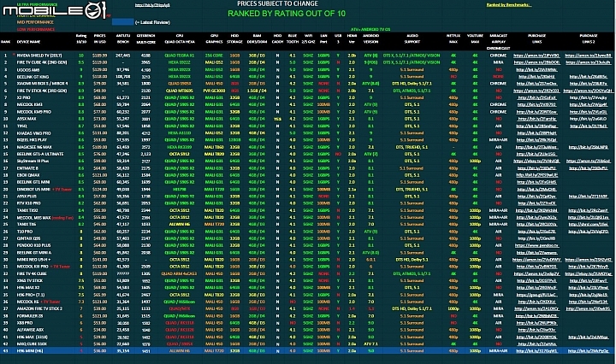Select the 'MID PERFORMANCE' legend label
This screenshot has height=364, width=616.
[35, 22]
